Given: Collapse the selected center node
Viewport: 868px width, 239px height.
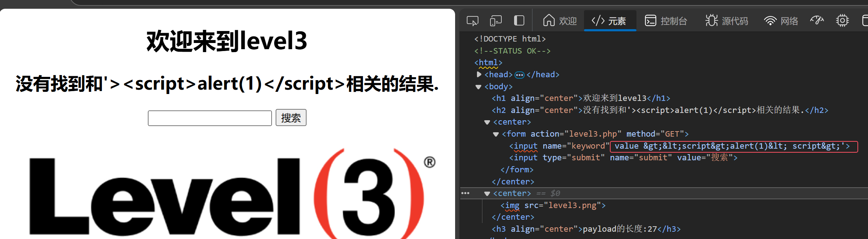Looking at the screenshot, I should [487, 193].
